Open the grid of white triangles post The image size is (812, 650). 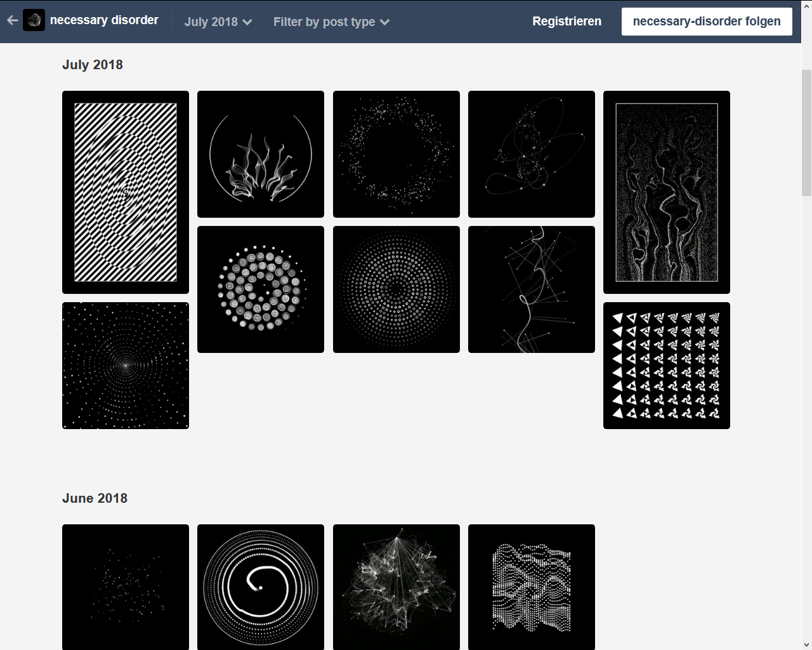click(667, 366)
